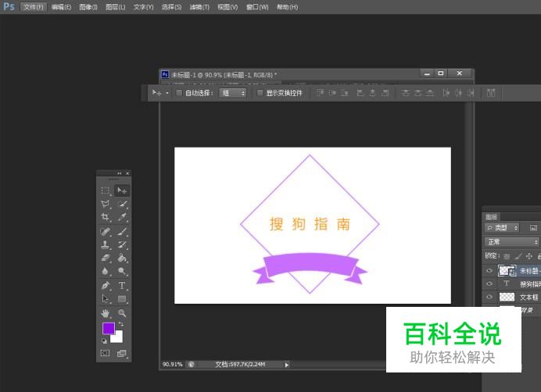Click the purple foreground color swatch

(x=108, y=327)
